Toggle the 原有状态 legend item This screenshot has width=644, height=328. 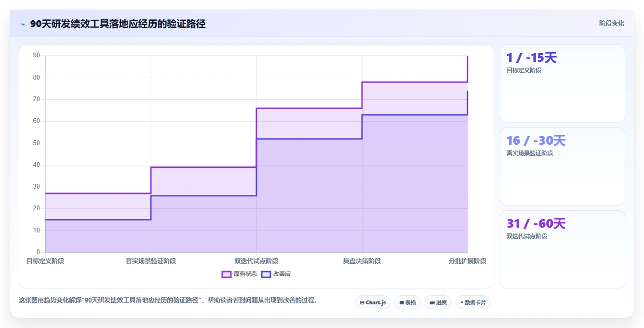[239, 274]
